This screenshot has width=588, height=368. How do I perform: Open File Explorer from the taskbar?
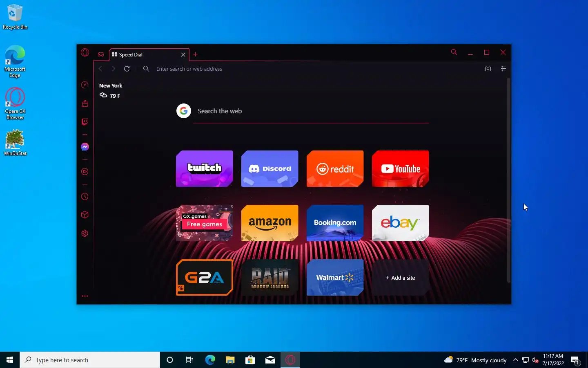230,360
